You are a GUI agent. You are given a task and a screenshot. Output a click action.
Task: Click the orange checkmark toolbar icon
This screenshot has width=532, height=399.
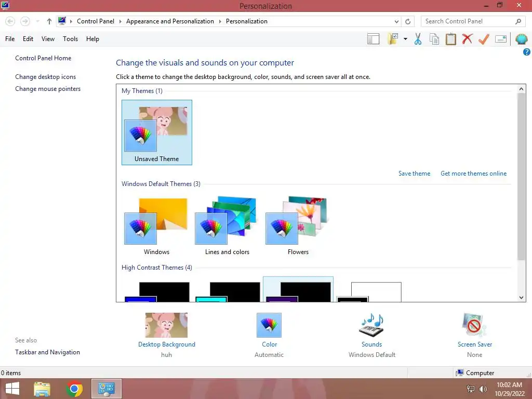point(484,39)
